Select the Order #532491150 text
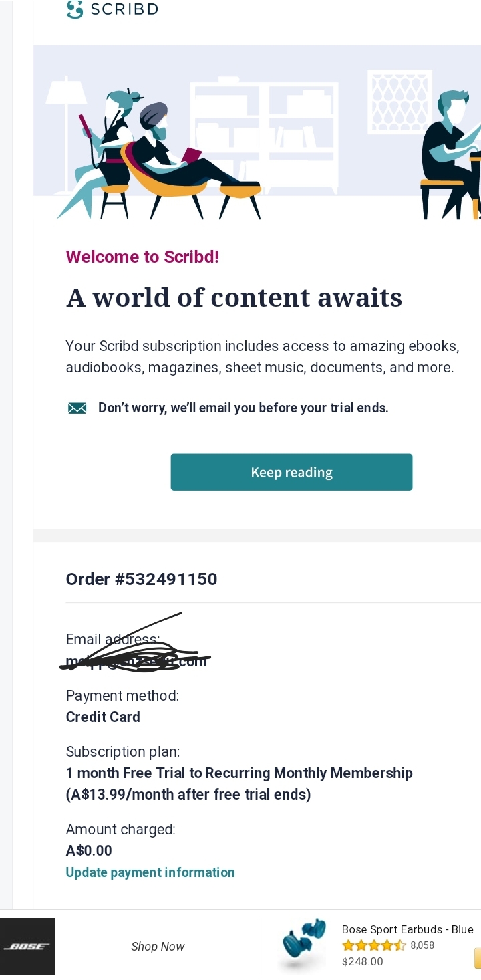 click(x=142, y=579)
